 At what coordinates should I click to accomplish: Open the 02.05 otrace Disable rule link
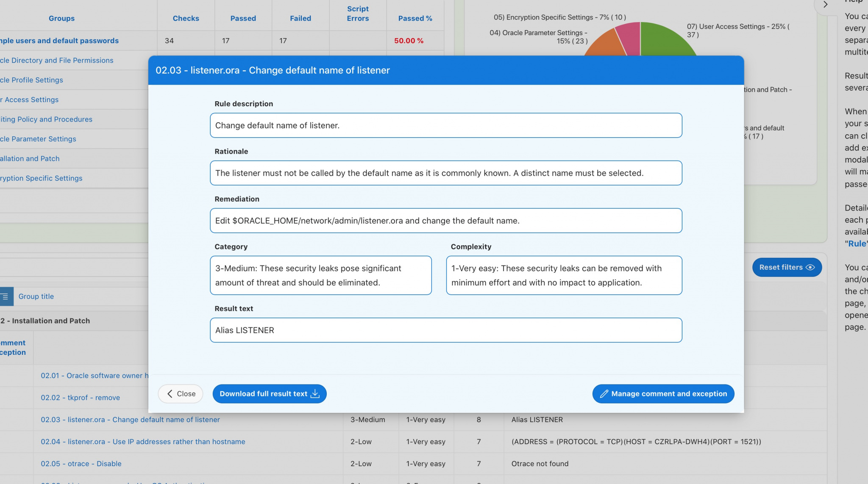pos(81,464)
